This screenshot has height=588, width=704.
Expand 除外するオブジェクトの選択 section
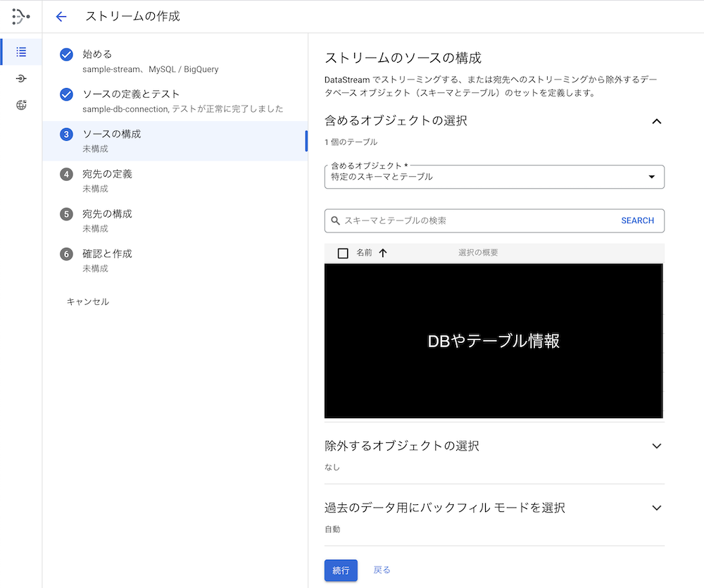(656, 446)
